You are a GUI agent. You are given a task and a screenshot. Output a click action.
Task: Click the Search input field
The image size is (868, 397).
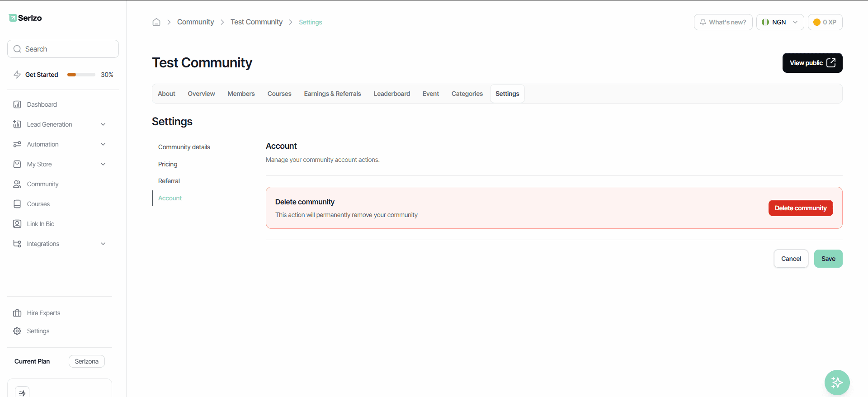coord(63,49)
